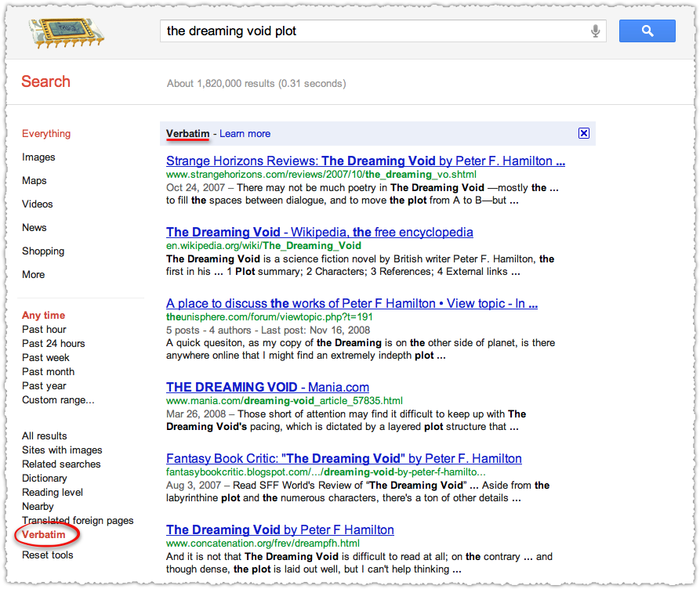Filter results to Past 24 hours
700x589 pixels.
click(53, 343)
